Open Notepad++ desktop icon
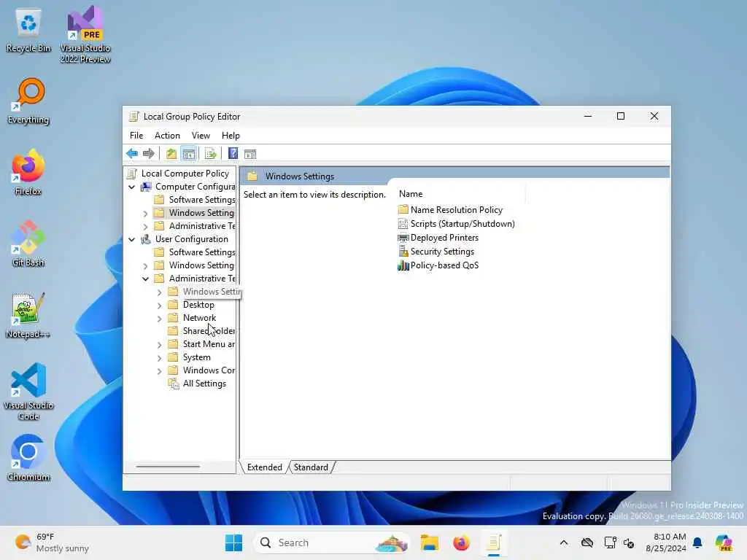747x560 pixels. pos(28,315)
